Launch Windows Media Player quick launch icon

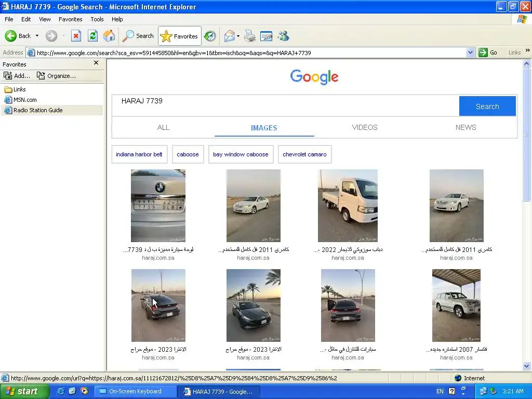click(84, 391)
